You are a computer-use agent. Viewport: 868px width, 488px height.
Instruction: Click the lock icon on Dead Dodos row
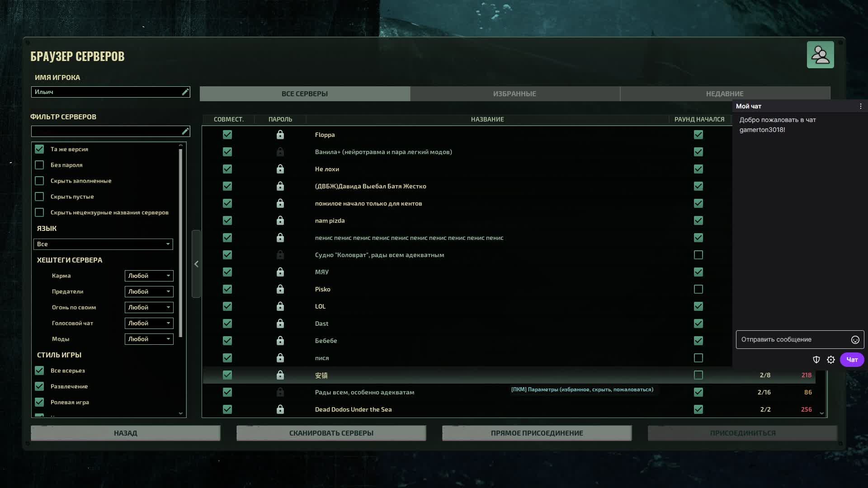[280, 409]
